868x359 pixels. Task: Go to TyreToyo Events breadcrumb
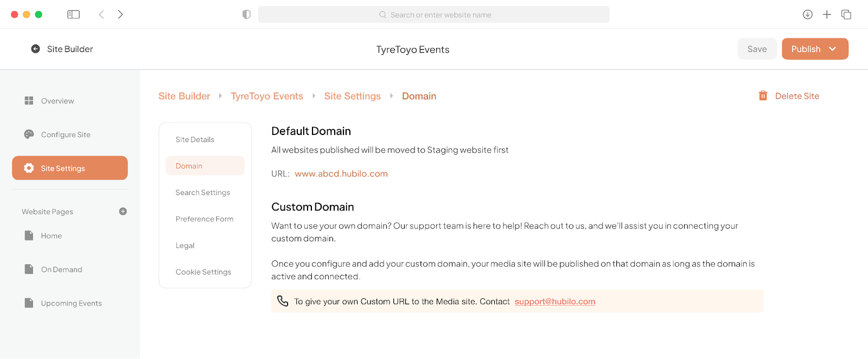[267, 96]
